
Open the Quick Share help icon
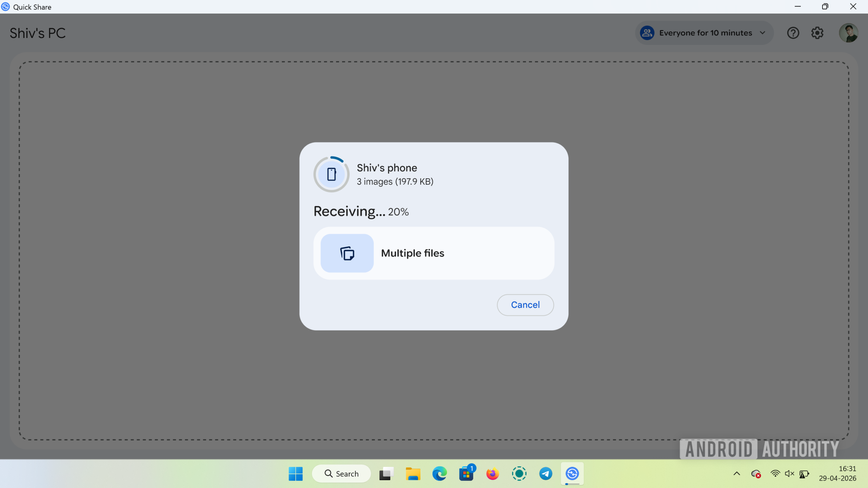(x=793, y=33)
